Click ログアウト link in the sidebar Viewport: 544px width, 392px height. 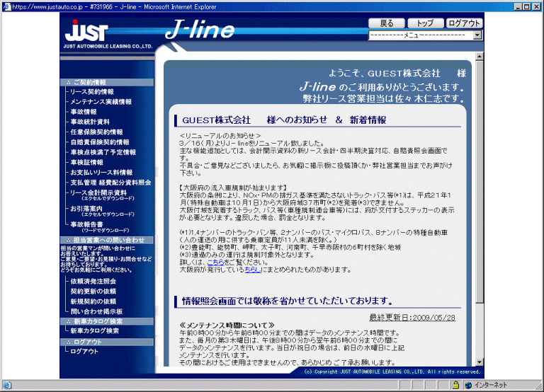(84, 352)
